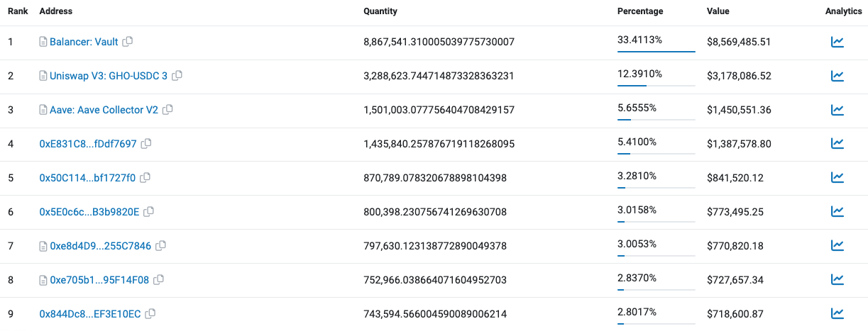This screenshot has width=868, height=331.
Task: Copy the Uniswap V3: GHO-USDC 3 address
Action: [x=177, y=76]
